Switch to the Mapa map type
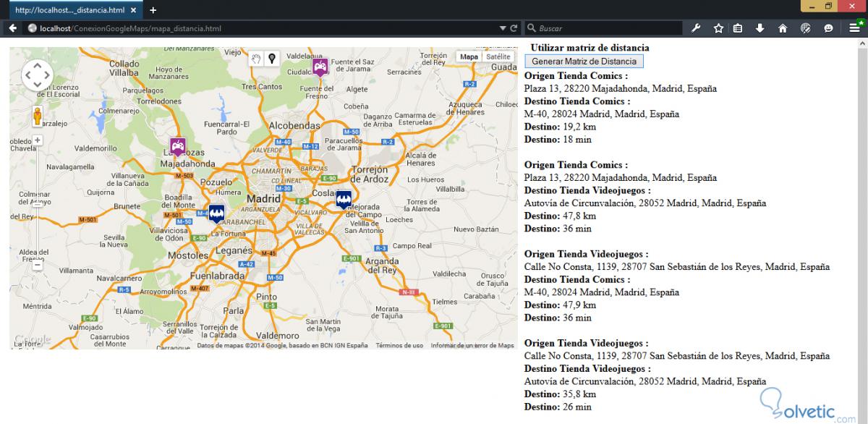The height and width of the screenshot is (424, 868). pos(469,56)
